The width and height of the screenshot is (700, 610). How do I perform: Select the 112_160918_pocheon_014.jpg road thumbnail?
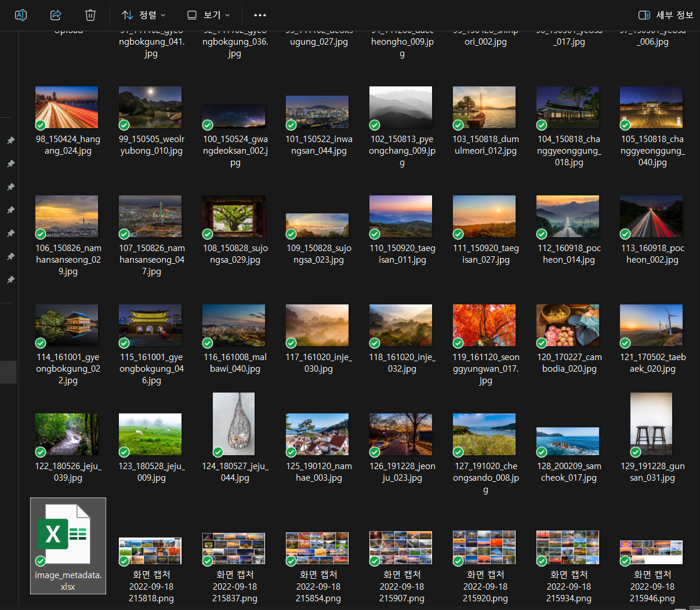tap(568, 216)
